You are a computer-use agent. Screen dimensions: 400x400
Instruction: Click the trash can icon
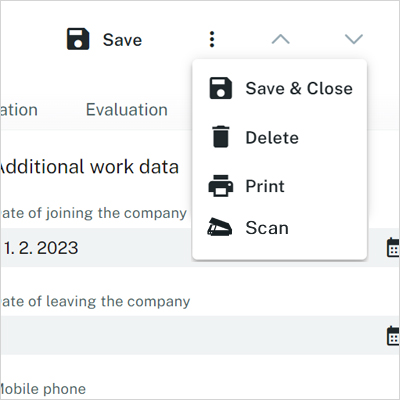coord(220,136)
